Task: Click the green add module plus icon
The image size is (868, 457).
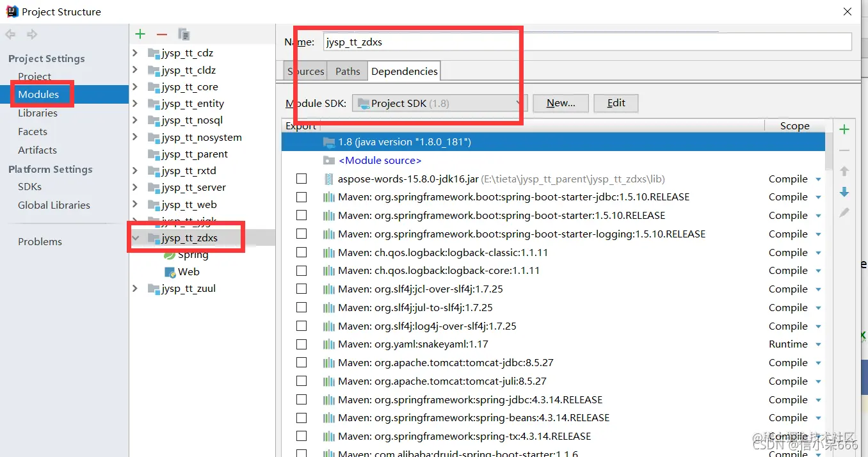Action: pyautogui.click(x=140, y=35)
